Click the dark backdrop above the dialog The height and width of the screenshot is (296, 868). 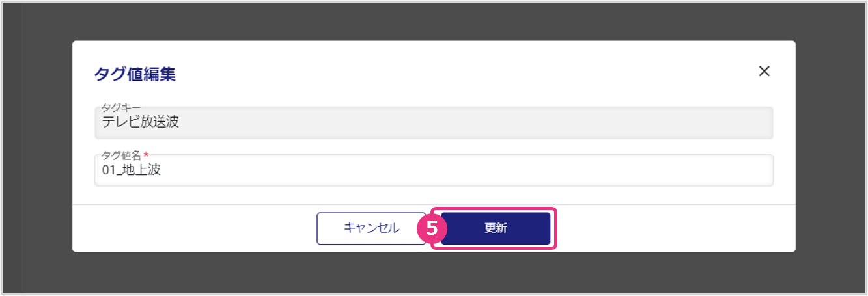433,21
